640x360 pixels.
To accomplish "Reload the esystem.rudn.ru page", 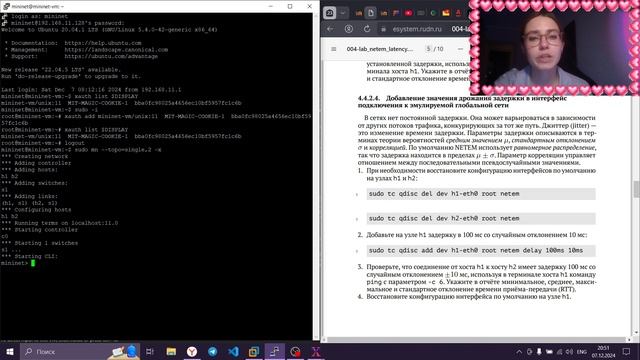I will tap(367, 29).
